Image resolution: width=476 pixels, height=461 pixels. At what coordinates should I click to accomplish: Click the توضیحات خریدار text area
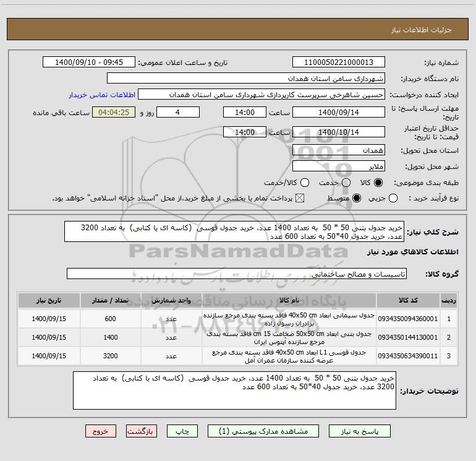(234, 390)
